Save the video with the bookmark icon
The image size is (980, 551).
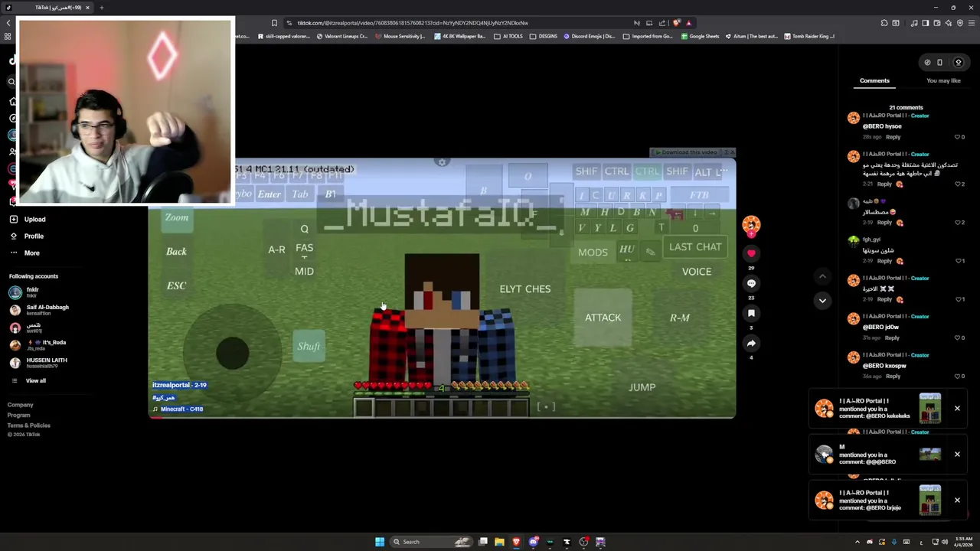[751, 313]
